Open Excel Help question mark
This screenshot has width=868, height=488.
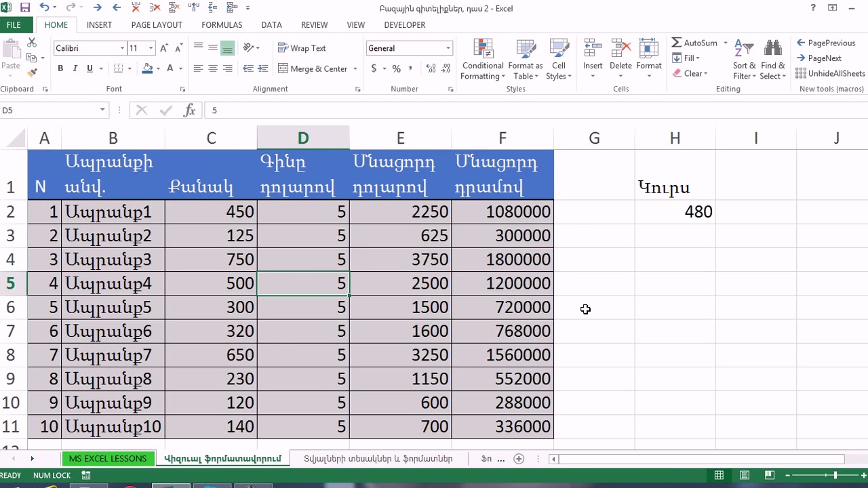(813, 8)
